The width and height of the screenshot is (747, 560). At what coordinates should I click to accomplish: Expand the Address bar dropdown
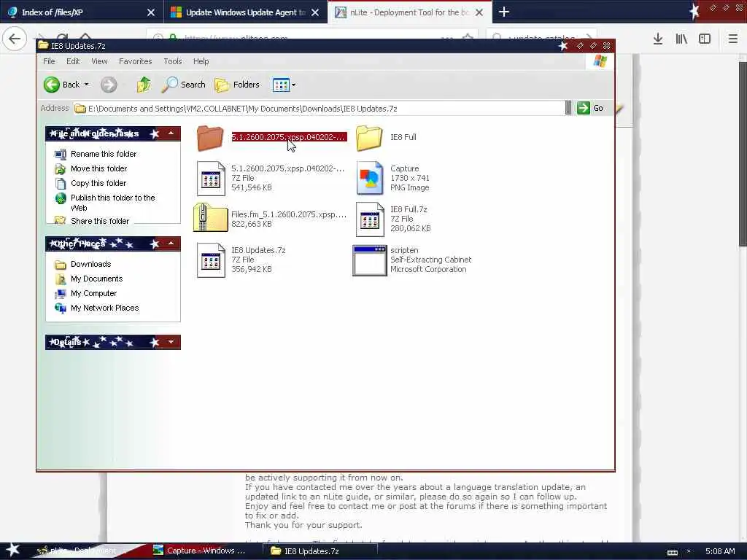568,108
